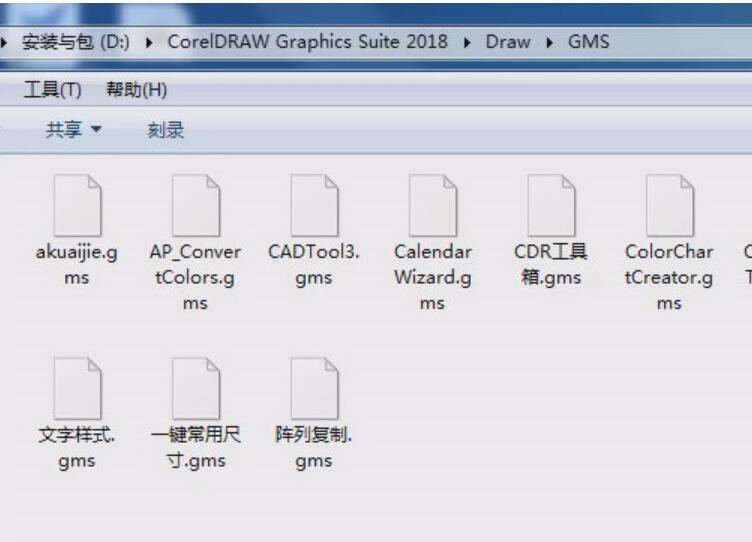Select the akuaijie.gms file icon
The height and width of the screenshot is (542, 752).
click(78, 205)
